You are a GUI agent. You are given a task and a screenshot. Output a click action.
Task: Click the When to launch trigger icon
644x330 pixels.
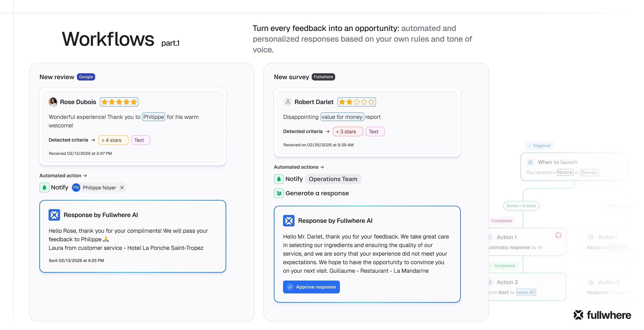(530, 162)
